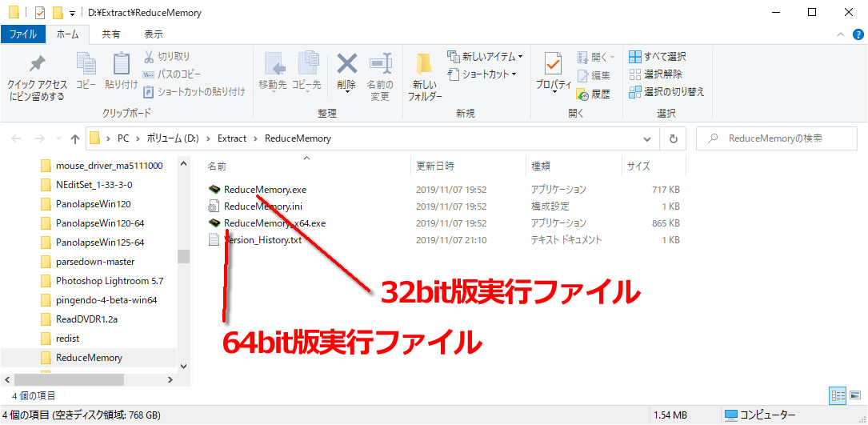Click 選択解除 (Select none)
This screenshot has height=425, width=868.
point(655,74)
